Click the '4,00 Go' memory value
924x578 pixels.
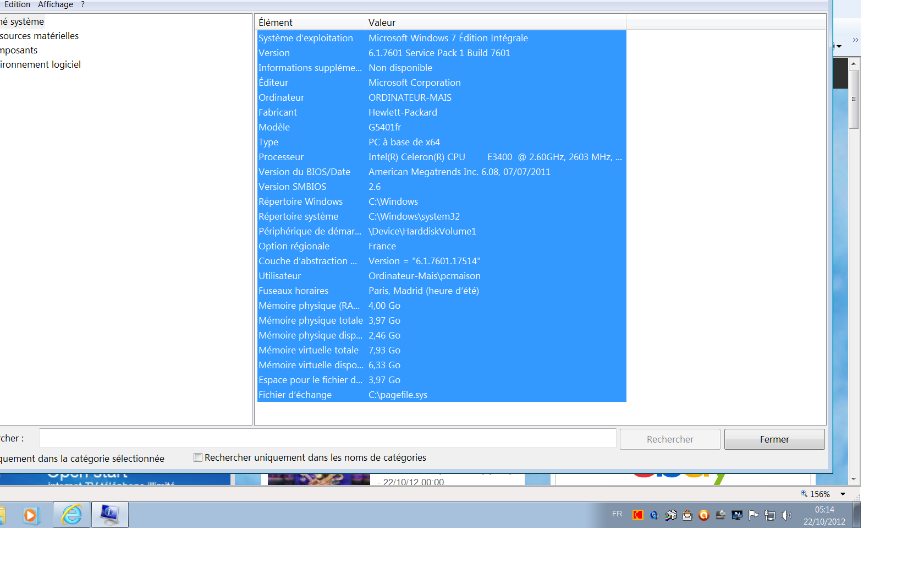click(384, 306)
